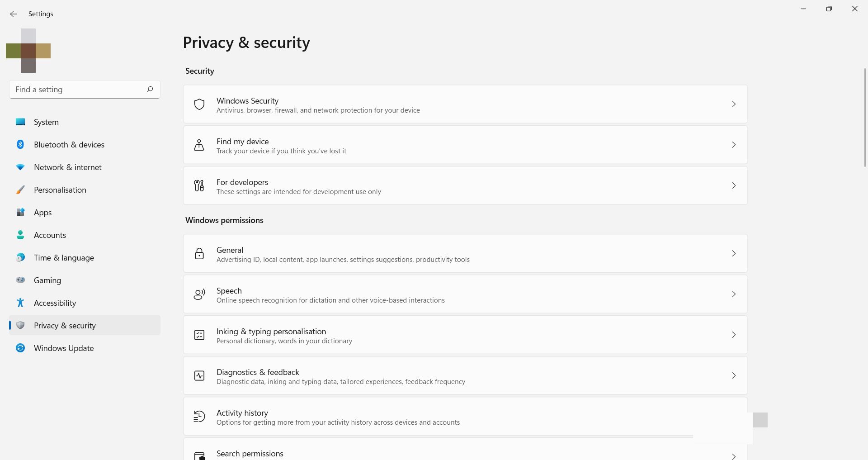Viewport: 868px width, 460px height.
Task: Open the System settings category
Action: [x=46, y=122]
